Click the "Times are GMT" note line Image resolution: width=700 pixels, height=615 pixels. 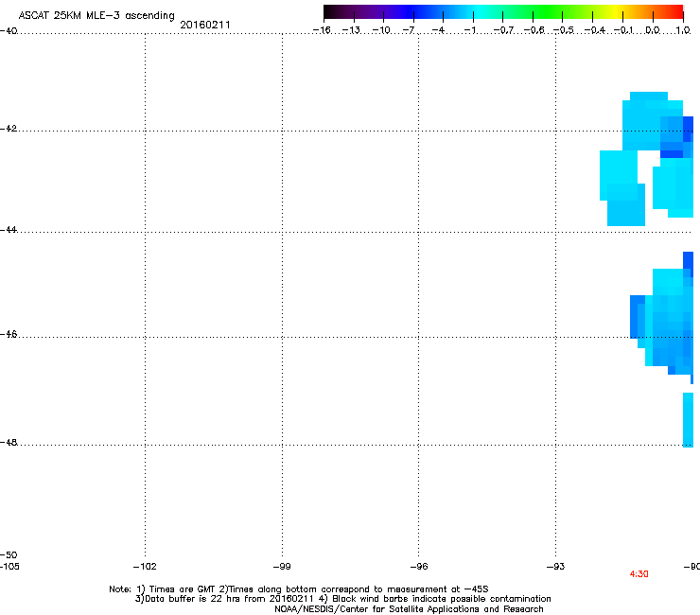[299, 589]
